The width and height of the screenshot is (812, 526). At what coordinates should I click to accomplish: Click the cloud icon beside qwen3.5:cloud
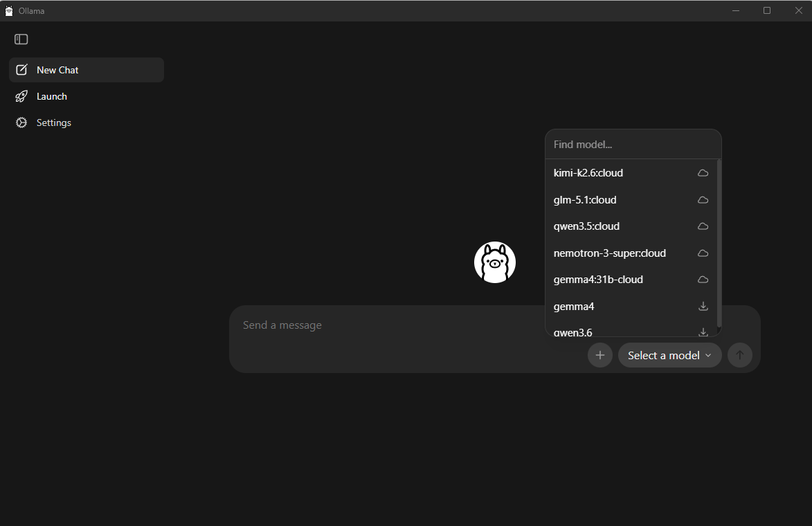(703, 226)
